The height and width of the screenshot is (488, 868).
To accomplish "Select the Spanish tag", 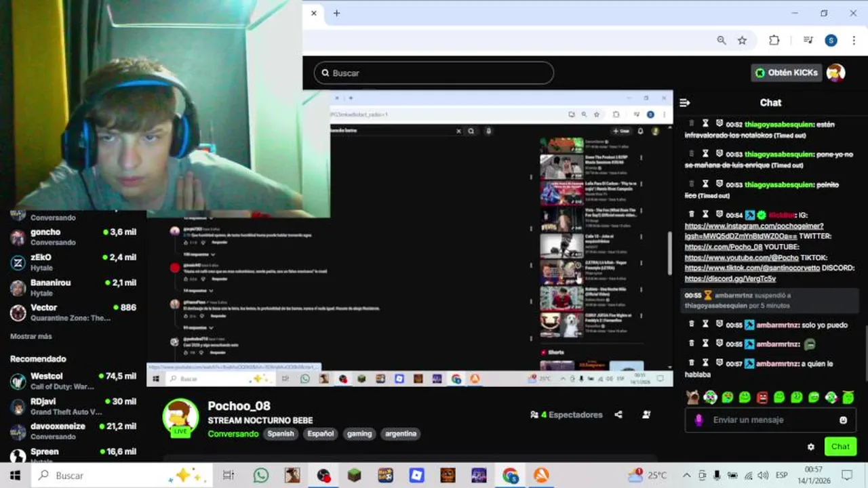I will tap(281, 434).
